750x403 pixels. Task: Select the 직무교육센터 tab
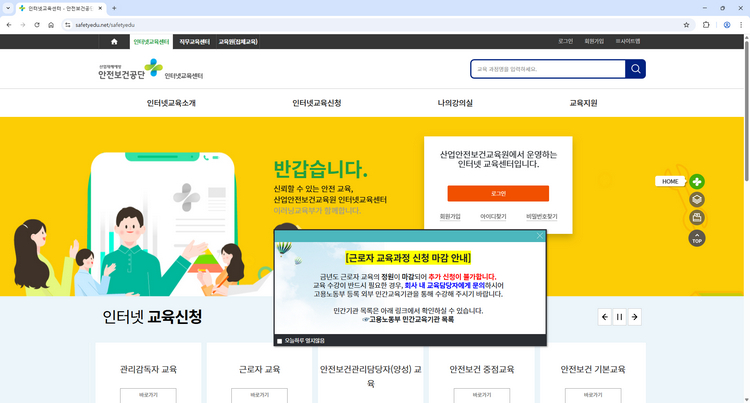coord(195,42)
